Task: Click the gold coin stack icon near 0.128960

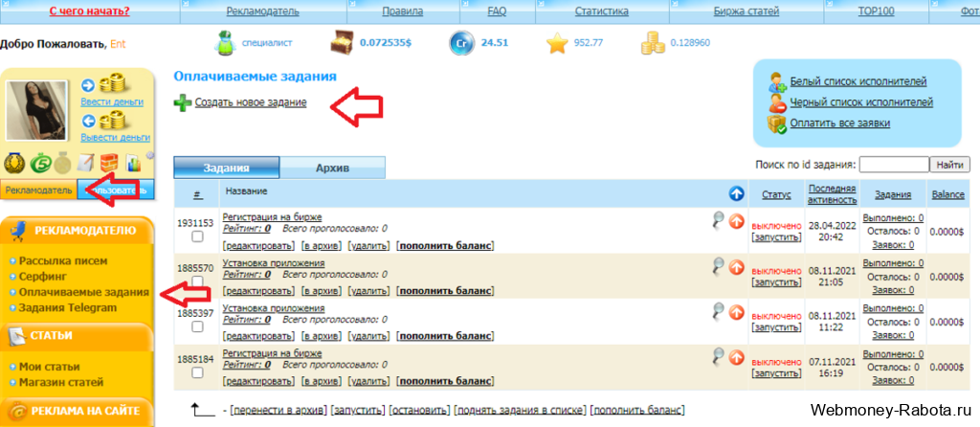Action: point(653,43)
